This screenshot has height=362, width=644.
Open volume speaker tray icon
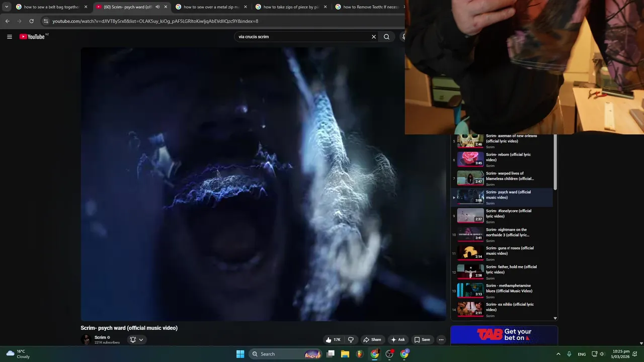coord(602,354)
